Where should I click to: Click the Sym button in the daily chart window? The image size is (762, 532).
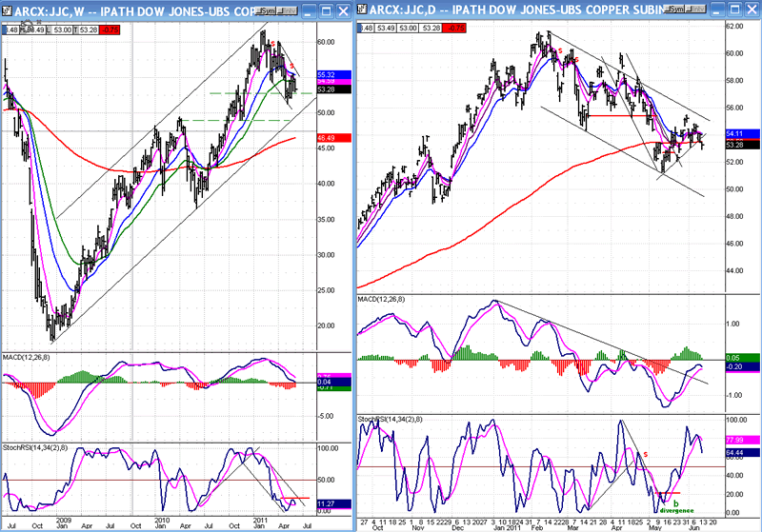[674, 10]
